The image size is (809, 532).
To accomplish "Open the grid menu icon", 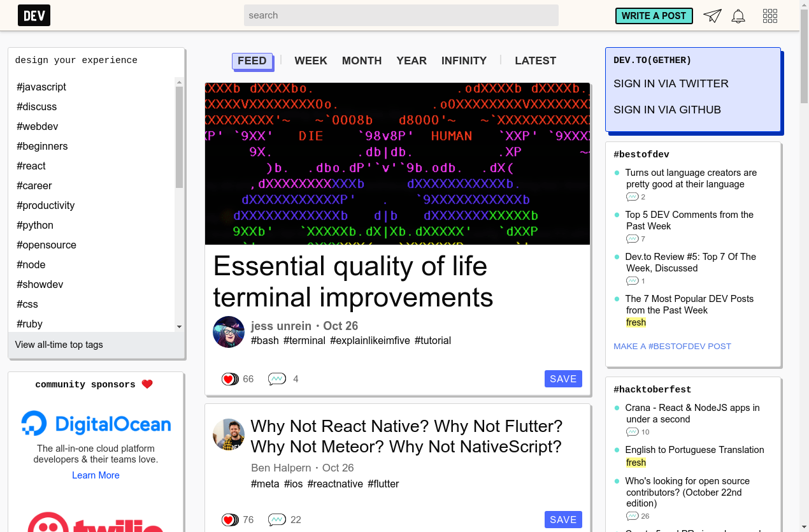I will 770,16.
